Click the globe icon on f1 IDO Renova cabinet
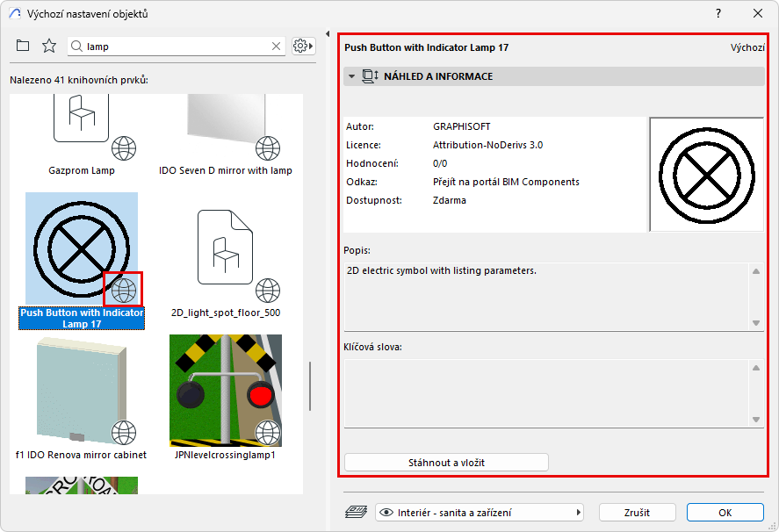Image resolution: width=779 pixels, height=532 pixels. tap(124, 432)
